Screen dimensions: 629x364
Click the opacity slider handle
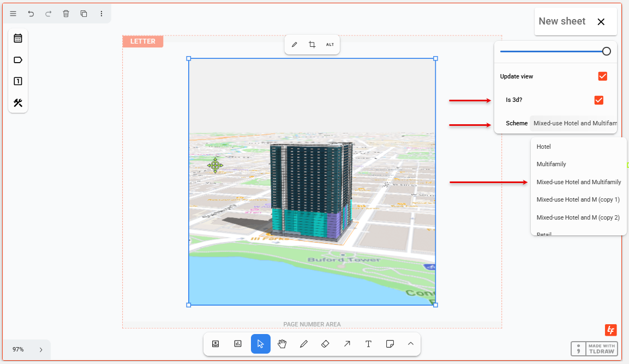click(x=606, y=51)
